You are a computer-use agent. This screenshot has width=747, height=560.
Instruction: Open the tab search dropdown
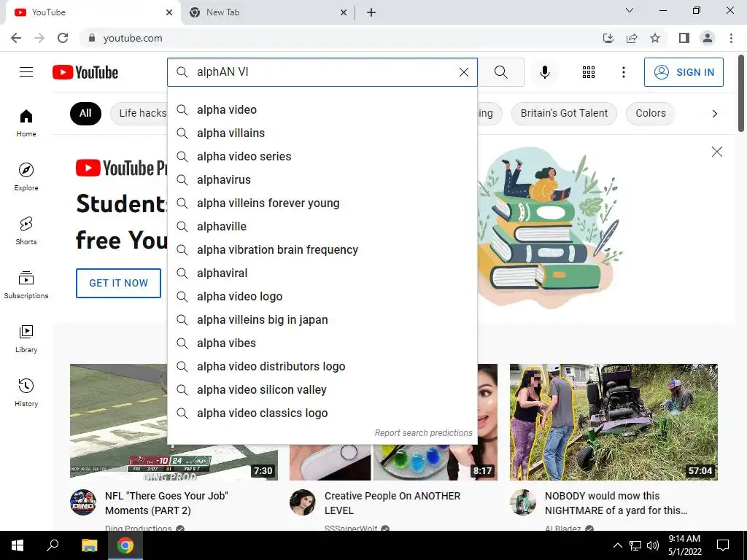pos(630,10)
